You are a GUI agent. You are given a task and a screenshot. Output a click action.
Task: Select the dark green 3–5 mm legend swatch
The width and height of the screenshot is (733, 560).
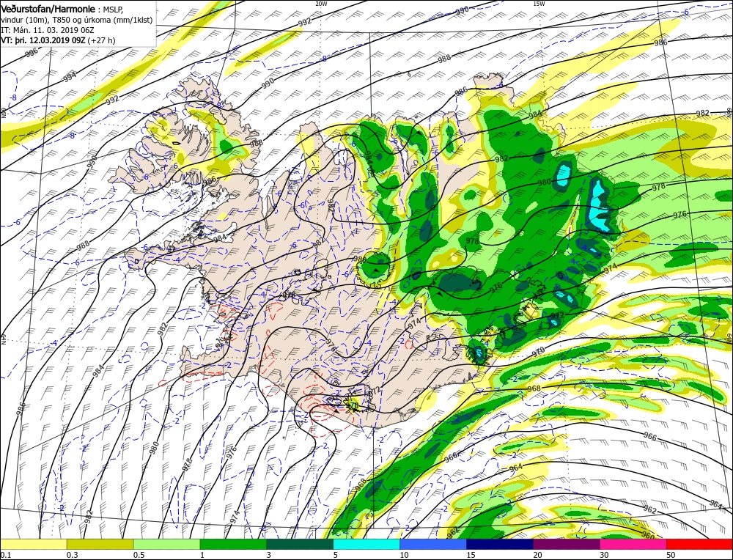[x=300, y=544]
